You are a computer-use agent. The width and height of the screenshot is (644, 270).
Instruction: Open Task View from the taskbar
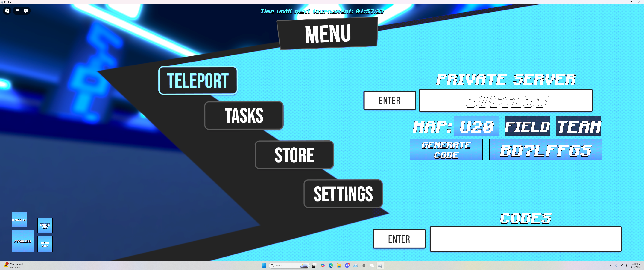pos(314,265)
